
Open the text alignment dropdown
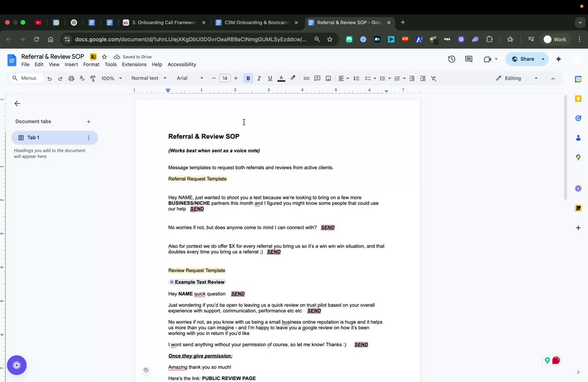(343, 79)
